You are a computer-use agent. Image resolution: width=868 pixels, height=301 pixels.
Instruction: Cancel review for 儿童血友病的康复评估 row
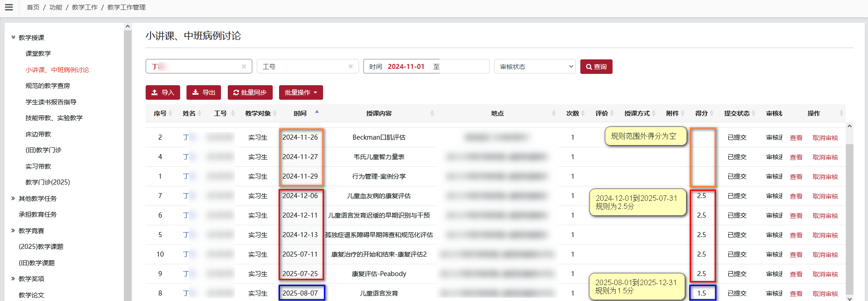(825, 196)
